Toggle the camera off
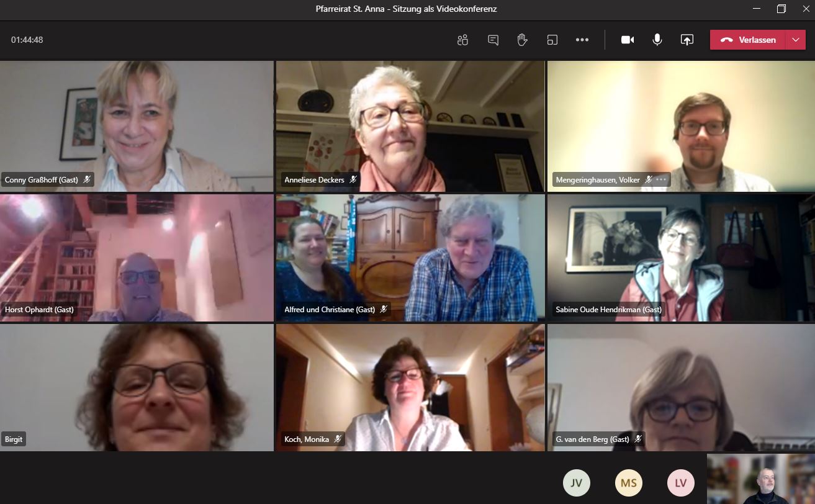This screenshot has height=504, width=815. (x=628, y=40)
